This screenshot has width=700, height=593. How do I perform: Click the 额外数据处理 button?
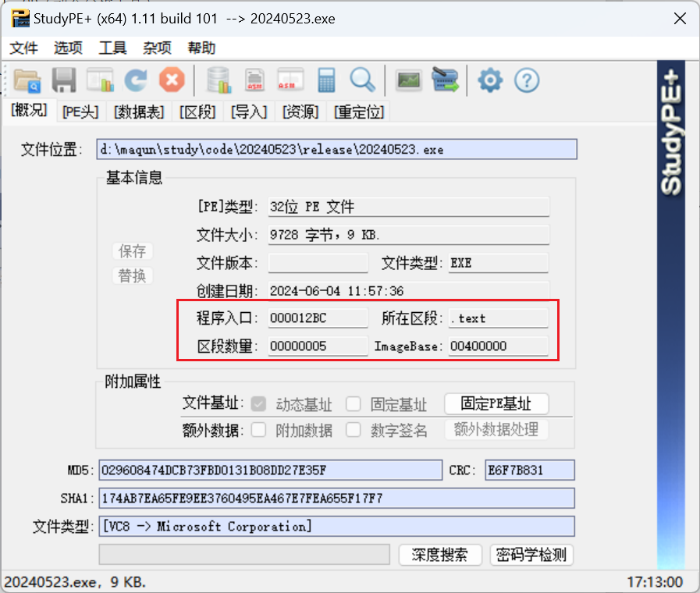click(x=496, y=430)
